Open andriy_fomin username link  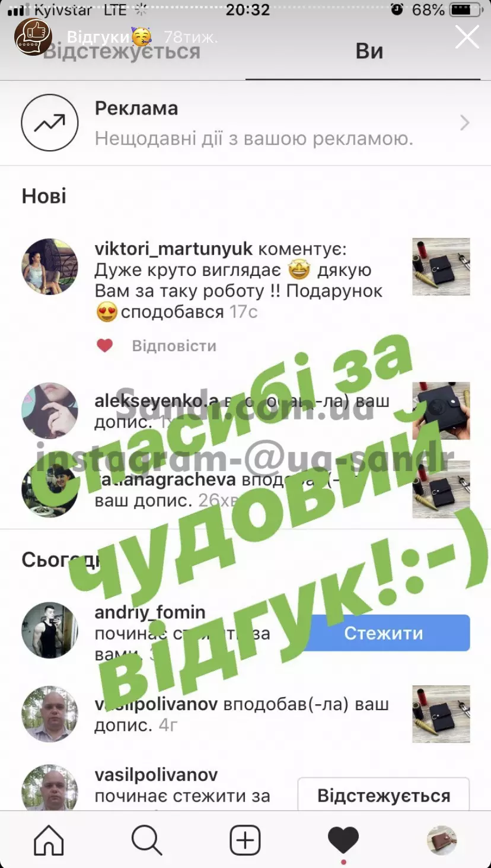click(x=150, y=612)
